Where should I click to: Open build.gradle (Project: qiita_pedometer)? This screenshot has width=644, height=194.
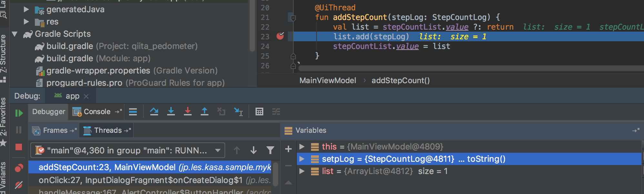[116, 46]
